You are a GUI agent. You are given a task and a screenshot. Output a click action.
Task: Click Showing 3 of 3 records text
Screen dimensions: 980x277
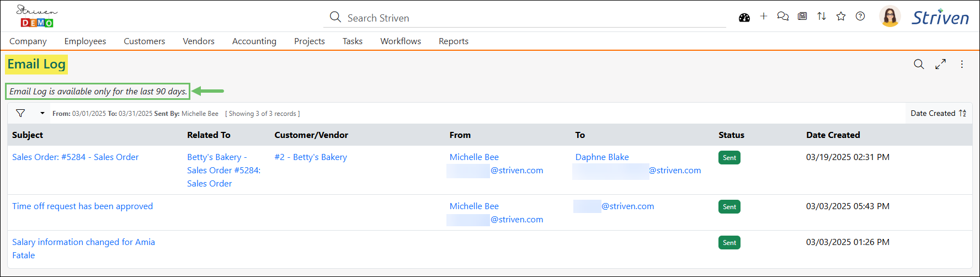(263, 113)
